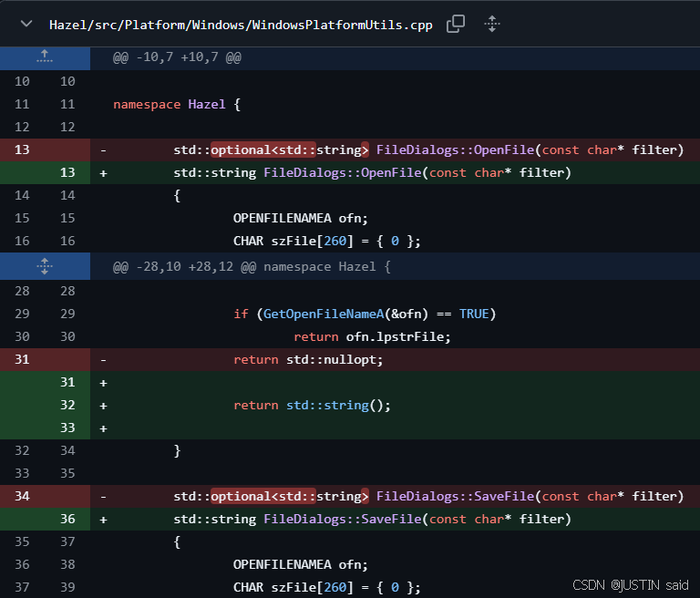Screen dimensions: 700x598
Task: Select deleted line number 13
Action: [22, 149]
